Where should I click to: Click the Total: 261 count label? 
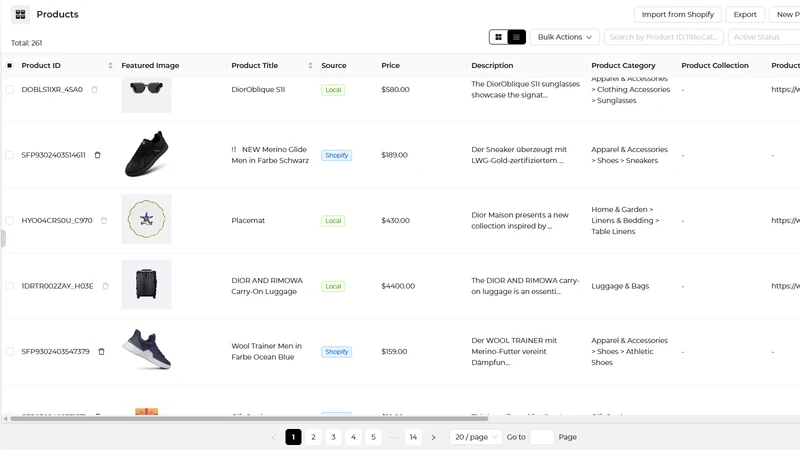27,43
